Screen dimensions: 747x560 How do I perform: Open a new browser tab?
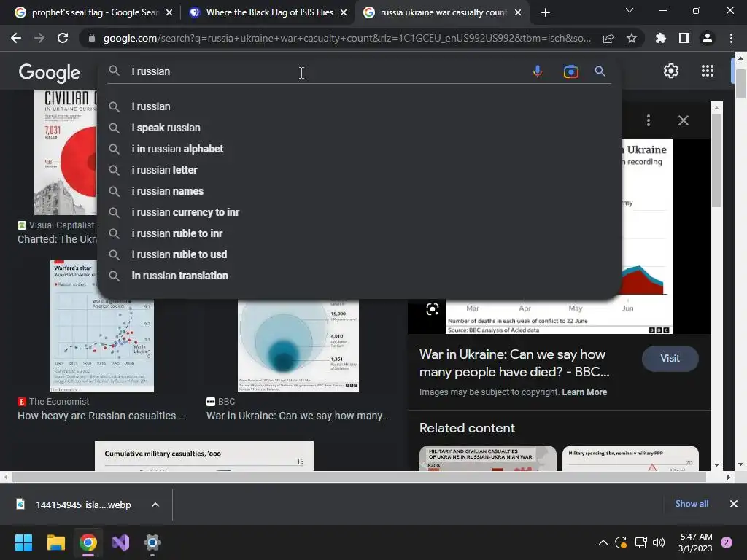[546, 12]
